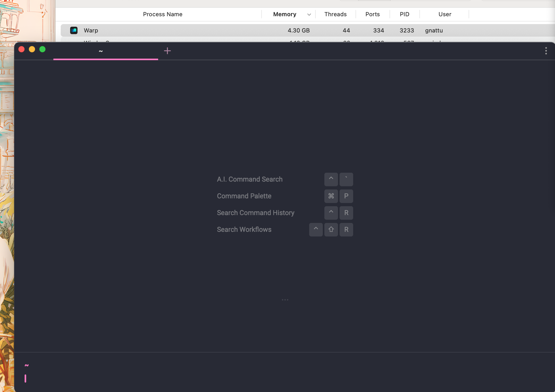555x392 pixels.
Task: Open Search Workflows
Action: (x=244, y=229)
